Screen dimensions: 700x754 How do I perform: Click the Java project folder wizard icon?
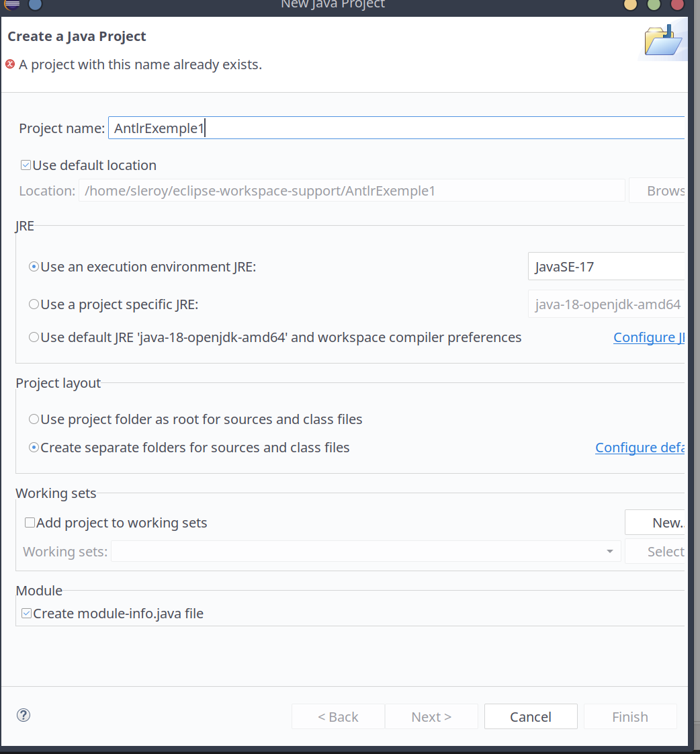(663, 41)
